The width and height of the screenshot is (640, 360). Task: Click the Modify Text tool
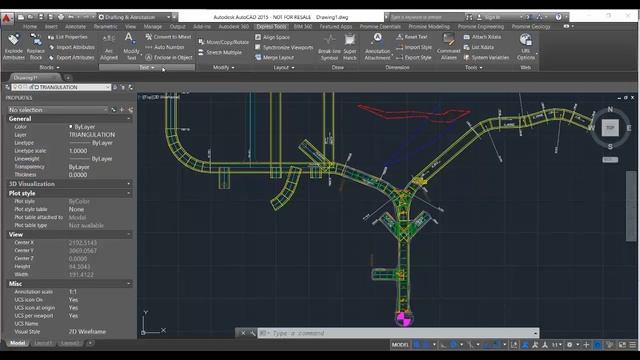click(x=131, y=47)
